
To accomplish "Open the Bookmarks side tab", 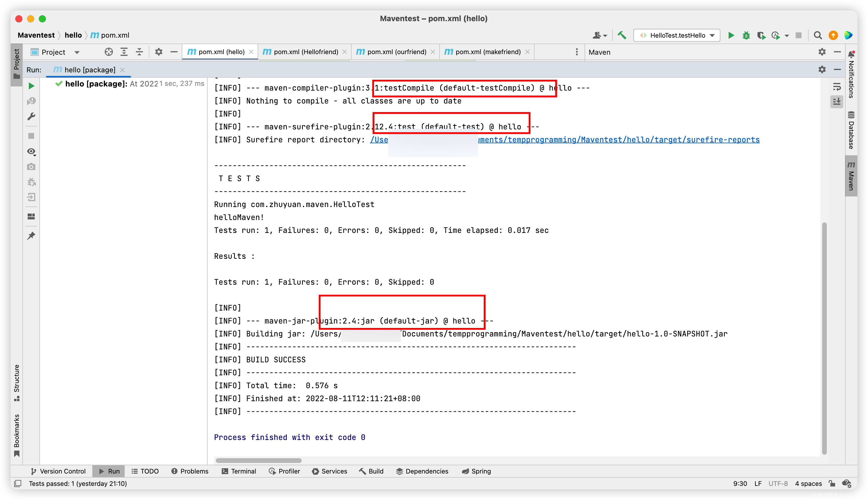I will pos(16,435).
